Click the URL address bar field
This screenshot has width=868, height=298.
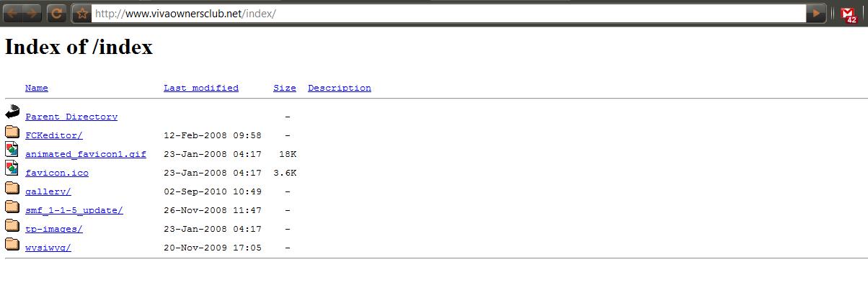pyautogui.click(x=448, y=13)
